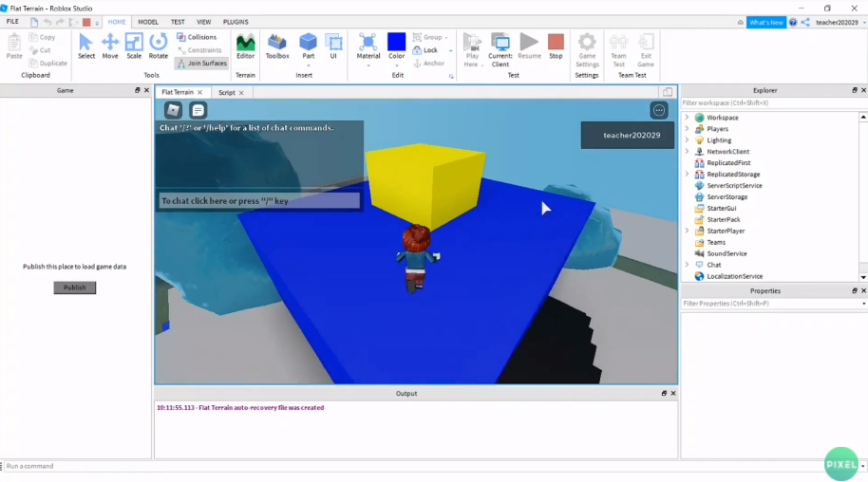Toggle Collisions option
868x482 pixels.
point(197,37)
